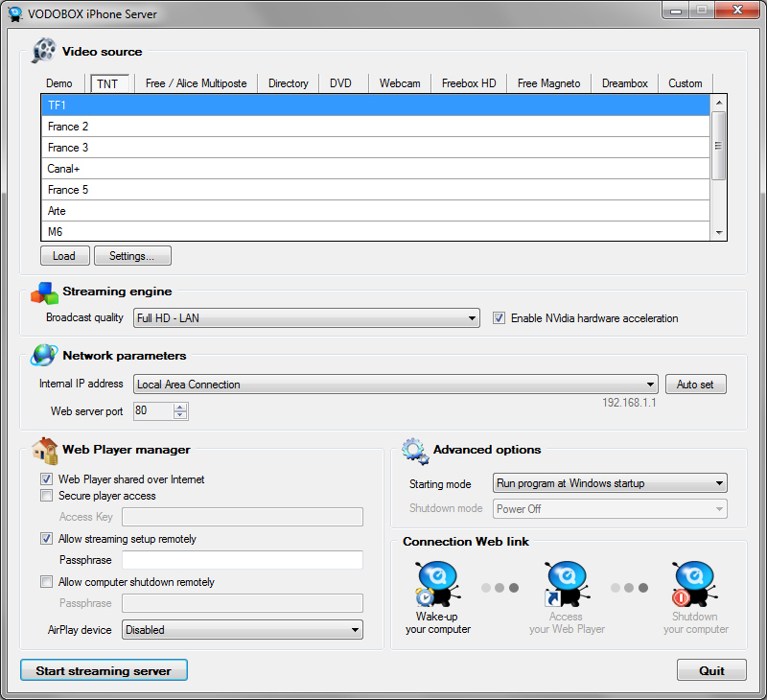Click the shutdown Passphrase input field

(x=243, y=603)
